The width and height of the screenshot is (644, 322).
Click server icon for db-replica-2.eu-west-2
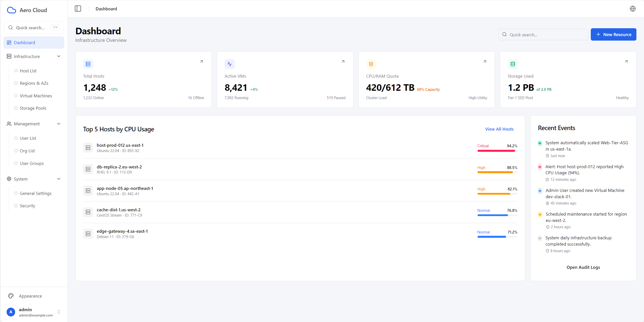click(88, 169)
